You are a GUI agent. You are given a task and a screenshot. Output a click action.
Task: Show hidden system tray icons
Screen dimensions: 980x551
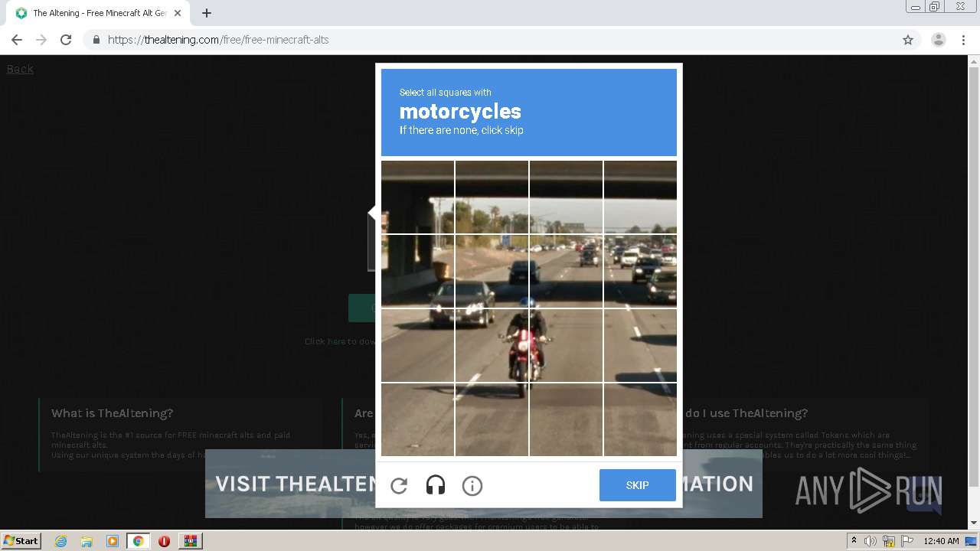pyautogui.click(x=854, y=540)
